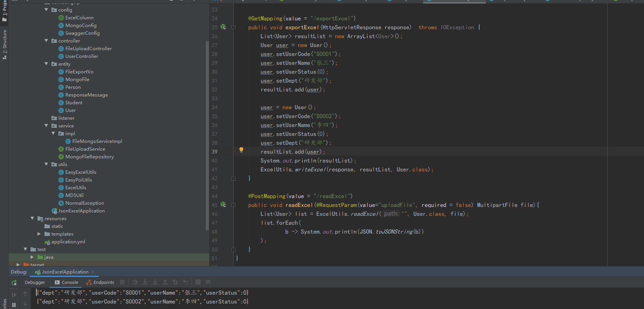Open the Endpoints tab
The image size is (644, 309).
click(100, 282)
